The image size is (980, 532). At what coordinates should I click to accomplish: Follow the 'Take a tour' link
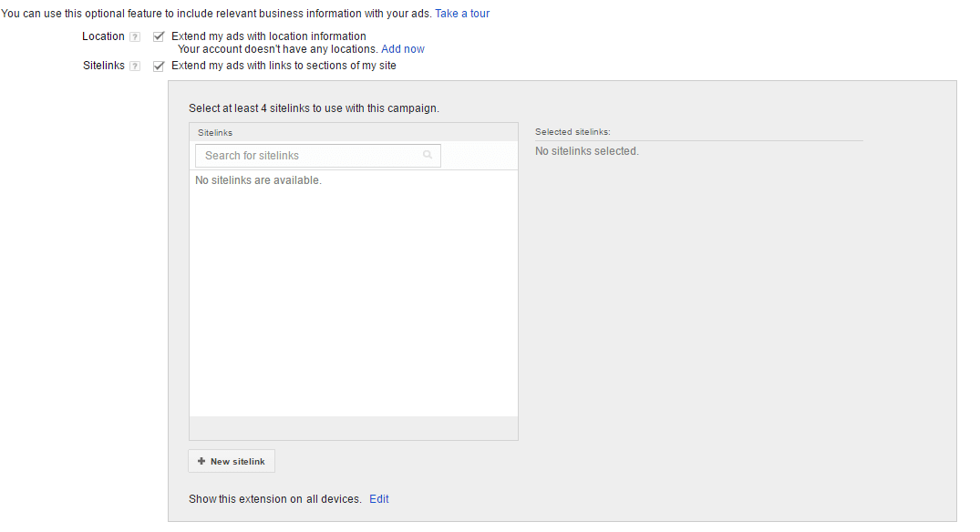tap(462, 13)
